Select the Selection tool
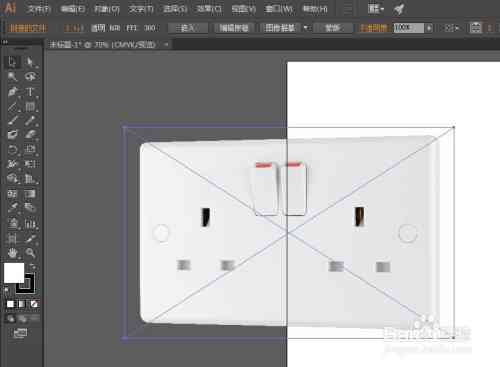500x367 pixels. 12,62
